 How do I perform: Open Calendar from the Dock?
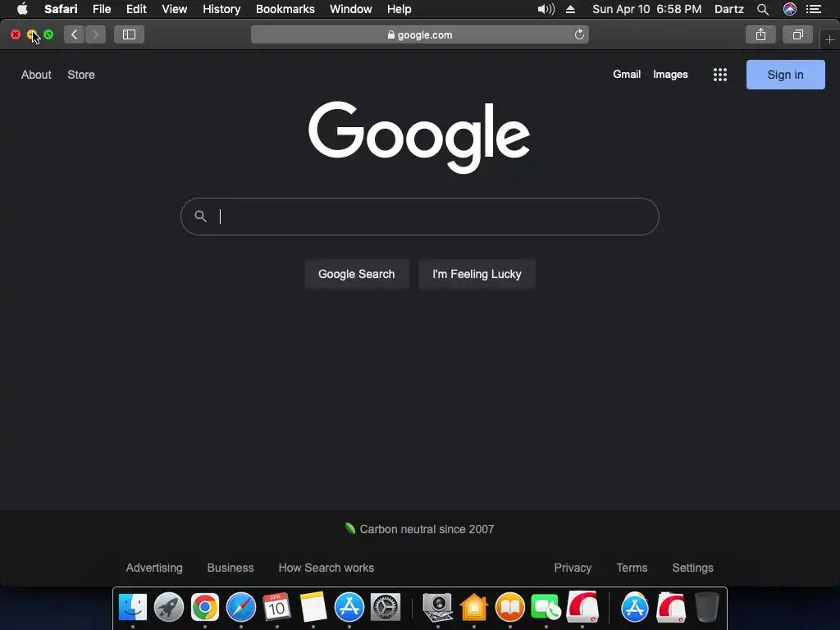(277, 608)
